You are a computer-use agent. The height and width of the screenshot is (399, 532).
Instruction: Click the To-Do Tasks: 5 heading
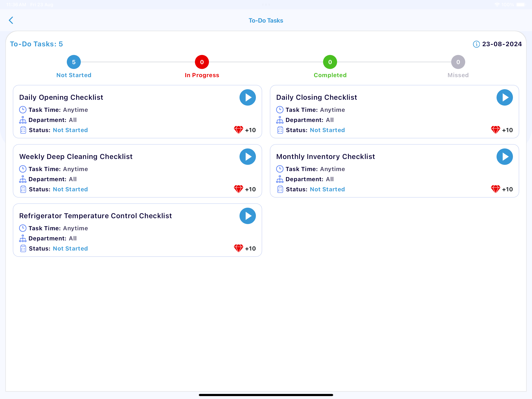tap(36, 44)
